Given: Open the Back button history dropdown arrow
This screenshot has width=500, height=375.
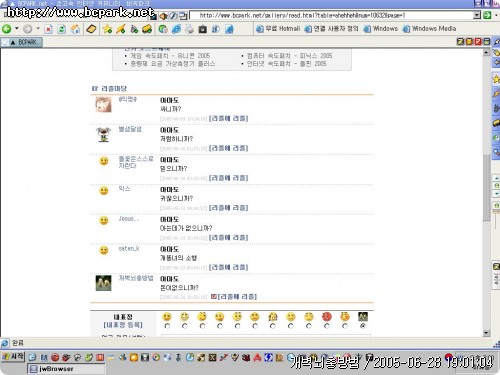Looking at the screenshot, I should [x=16, y=29].
